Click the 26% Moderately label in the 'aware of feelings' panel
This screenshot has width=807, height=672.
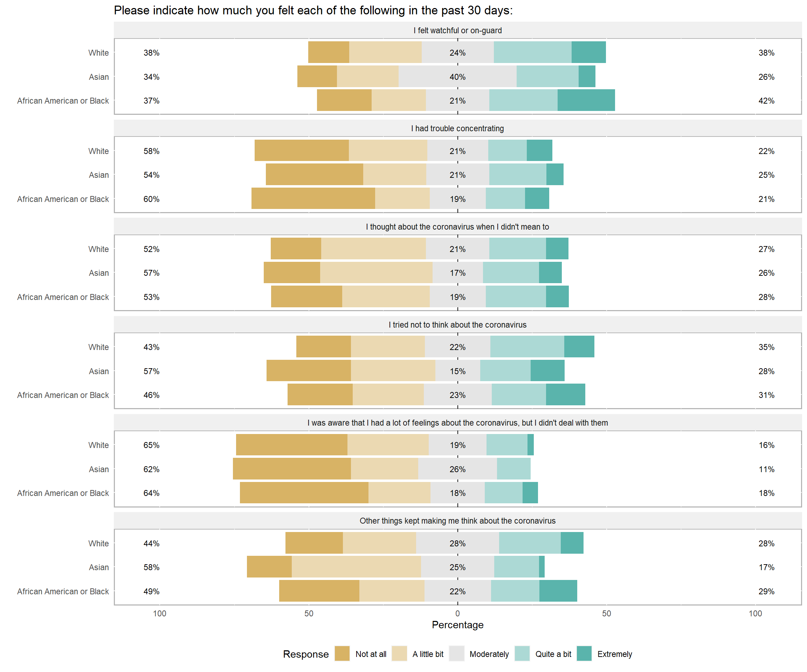pos(457,469)
